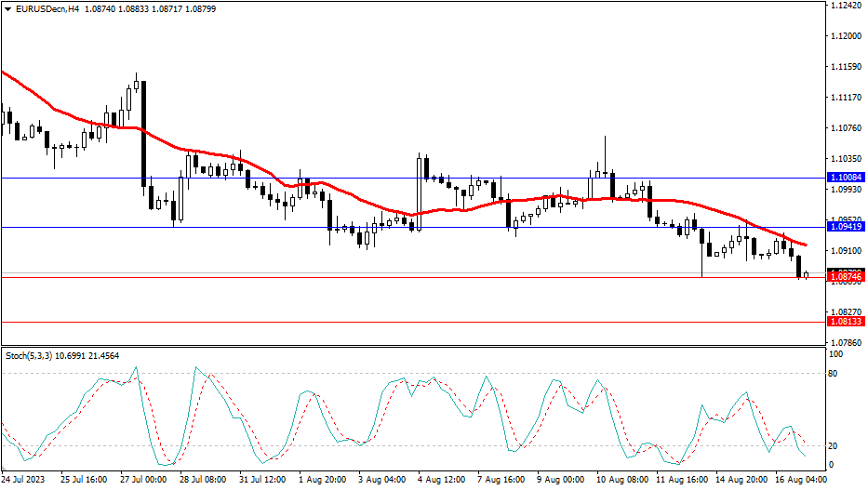Click the red 1.08133 price label
Screen dimensions: 868x490
point(845,321)
